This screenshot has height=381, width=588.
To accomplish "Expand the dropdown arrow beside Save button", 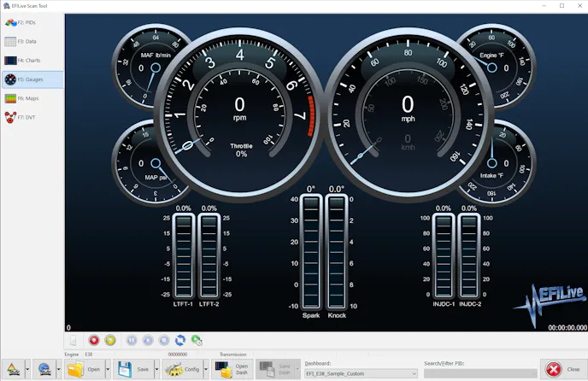I will click(x=157, y=370).
